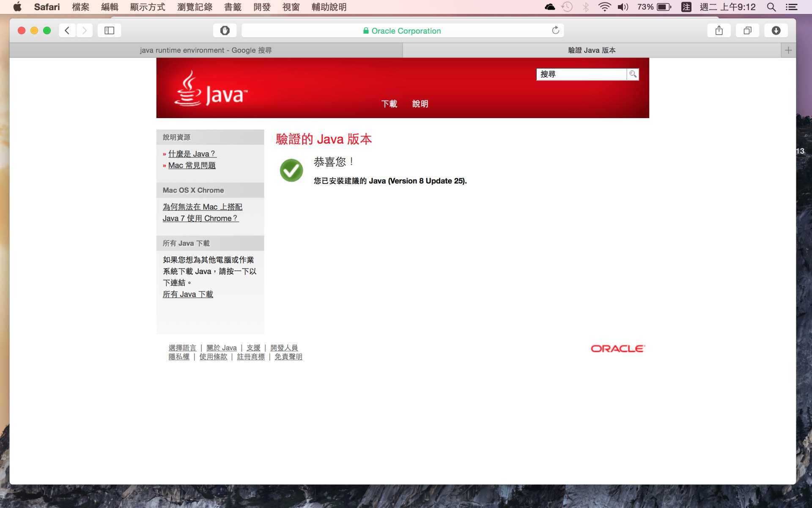Open the 輔助說明 menu
The image size is (812, 508).
pyautogui.click(x=329, y=7)
